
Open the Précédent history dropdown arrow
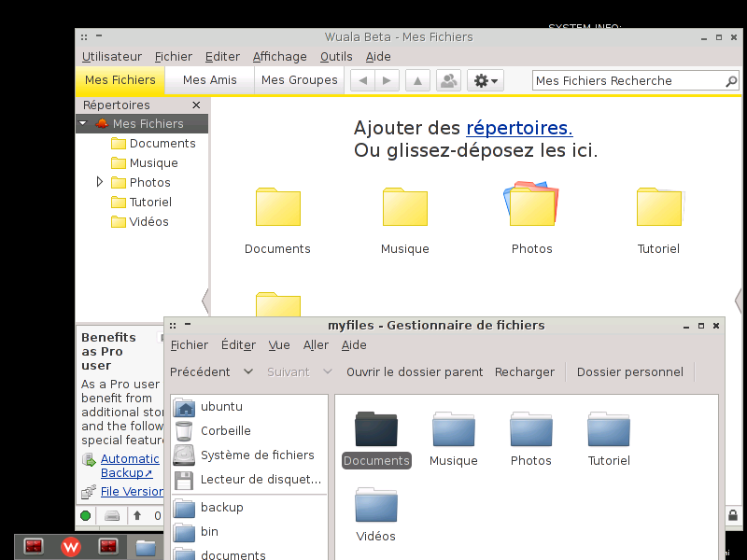(x=248, y=371)
